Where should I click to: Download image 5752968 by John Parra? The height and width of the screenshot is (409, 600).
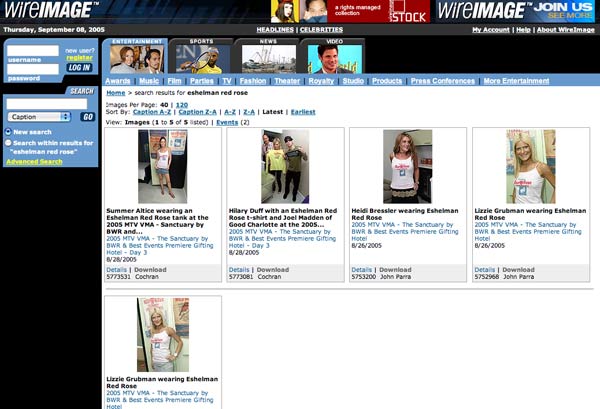(x=518, y=270)
